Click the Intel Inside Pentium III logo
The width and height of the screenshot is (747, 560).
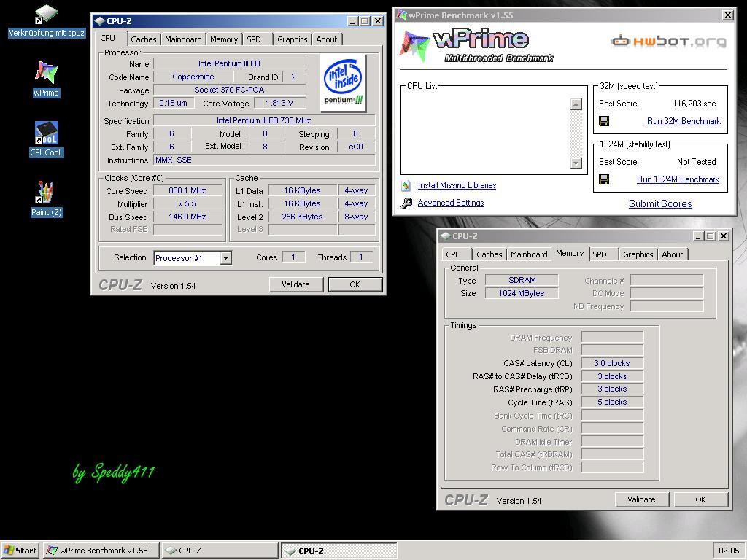point(343,83)
